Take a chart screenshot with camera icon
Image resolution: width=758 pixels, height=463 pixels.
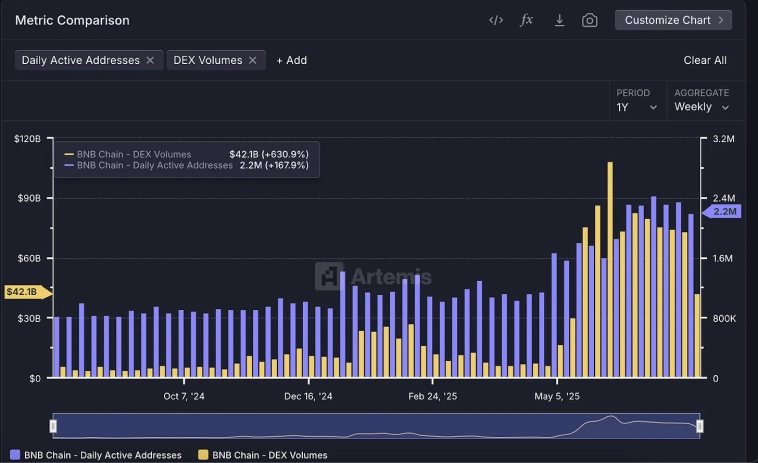tap(590, 20)
